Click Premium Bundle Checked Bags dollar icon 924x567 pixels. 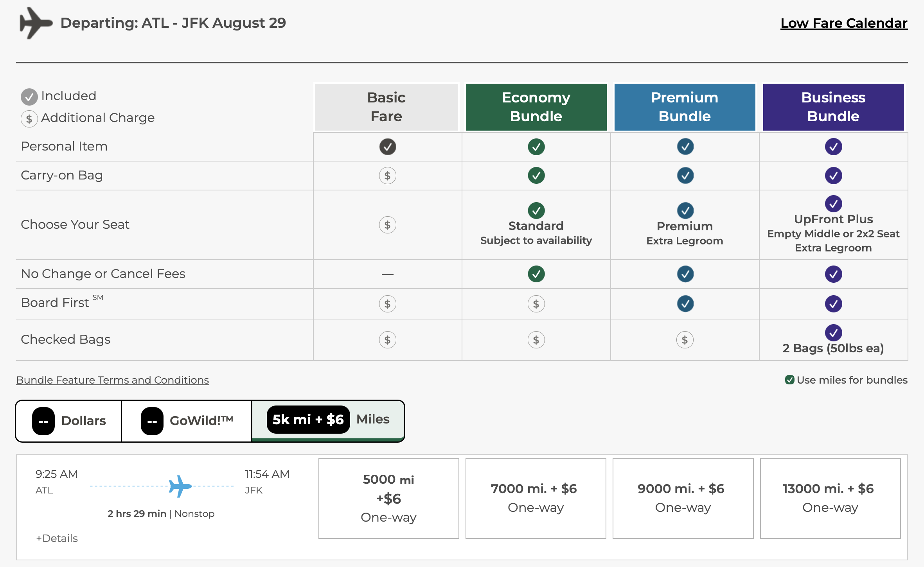685,340
